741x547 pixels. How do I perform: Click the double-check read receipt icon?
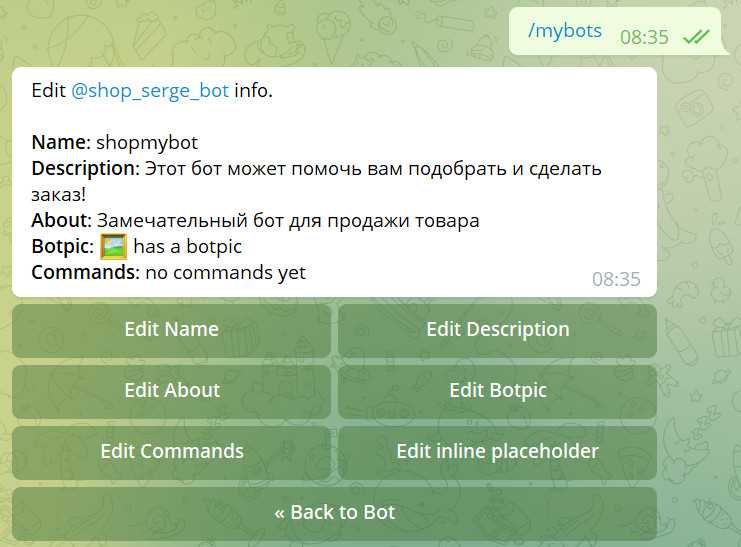[x=696, y=36]
